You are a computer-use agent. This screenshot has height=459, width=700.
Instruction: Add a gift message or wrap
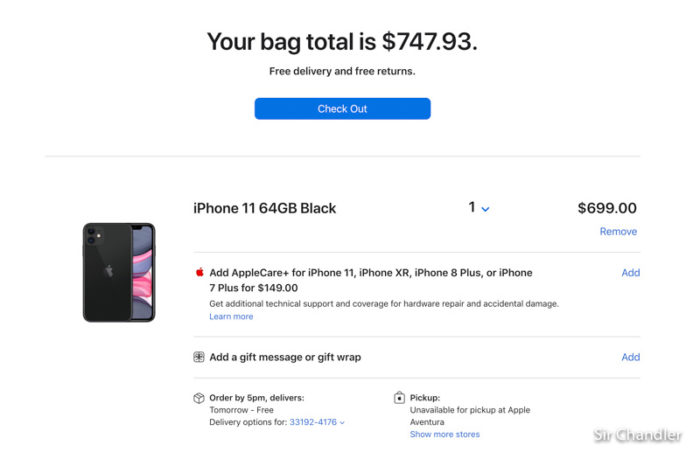click(630, 357)
